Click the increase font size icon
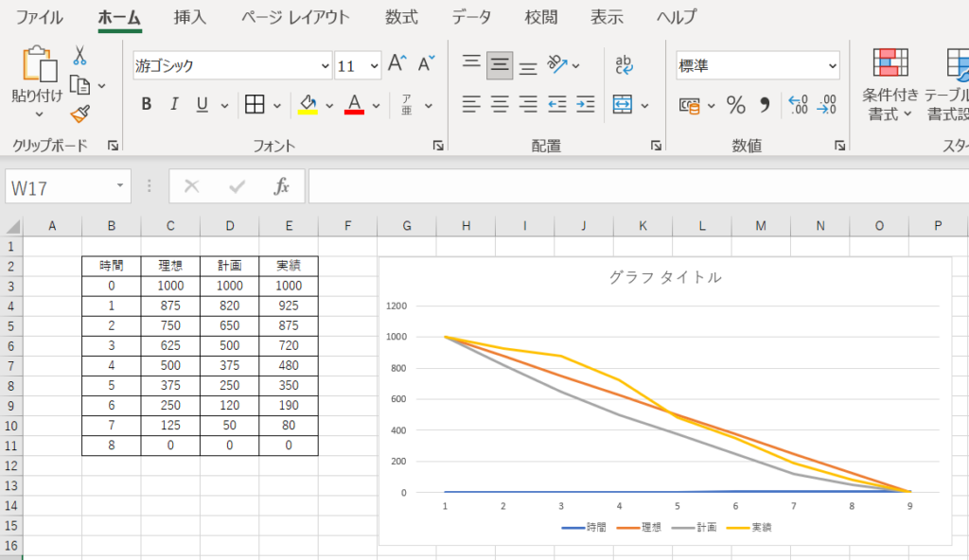This screenshot has width=969, height=560. point(397,64)
